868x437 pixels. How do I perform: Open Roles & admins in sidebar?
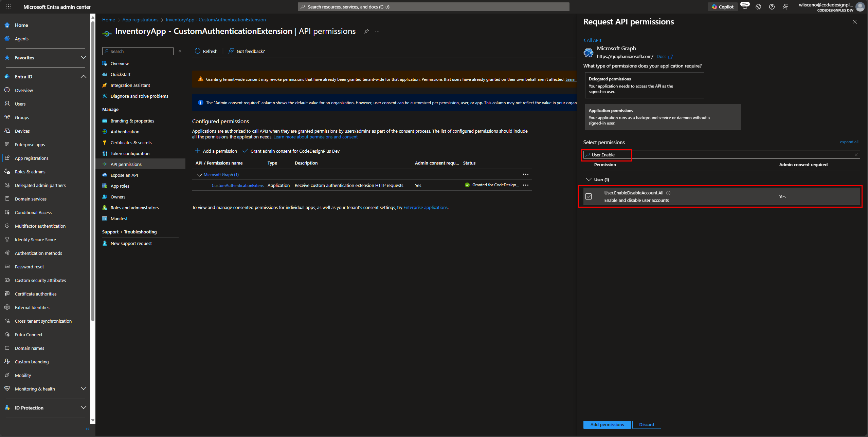tap(30, 172)
